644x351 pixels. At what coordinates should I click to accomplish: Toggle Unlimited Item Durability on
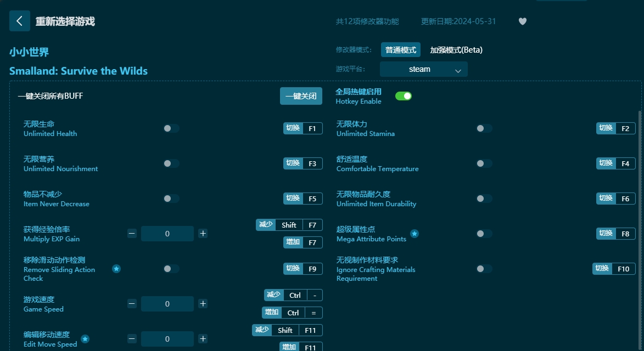pos(484,199)
